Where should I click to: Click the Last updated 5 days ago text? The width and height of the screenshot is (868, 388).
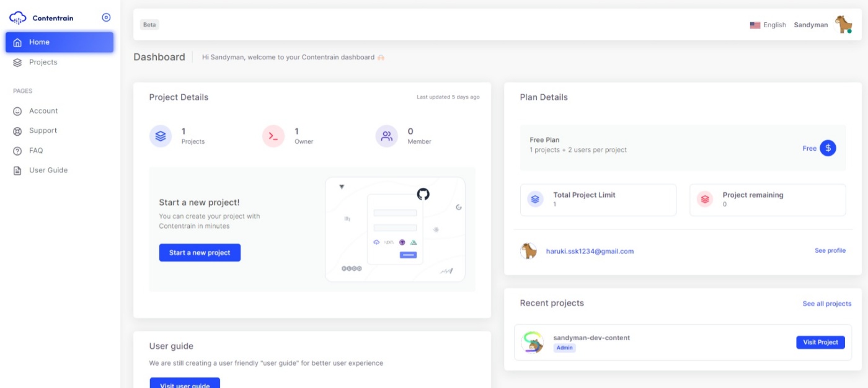click(448, 97)
